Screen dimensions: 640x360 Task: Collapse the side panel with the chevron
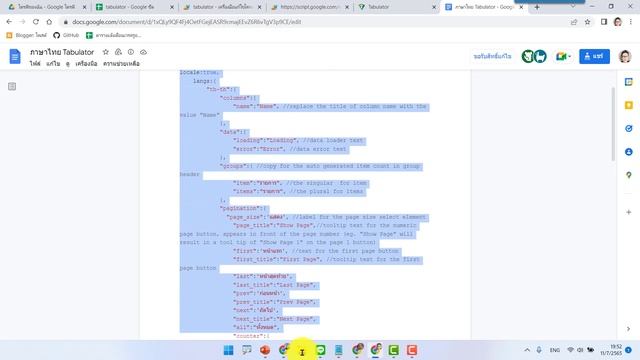(x=629, y=329)
